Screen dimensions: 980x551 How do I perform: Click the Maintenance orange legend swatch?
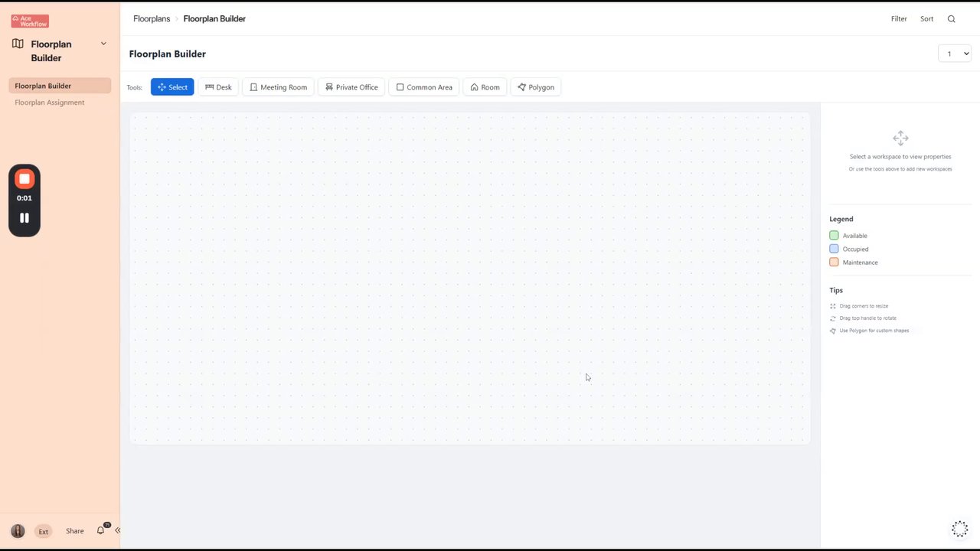[834, 262]
